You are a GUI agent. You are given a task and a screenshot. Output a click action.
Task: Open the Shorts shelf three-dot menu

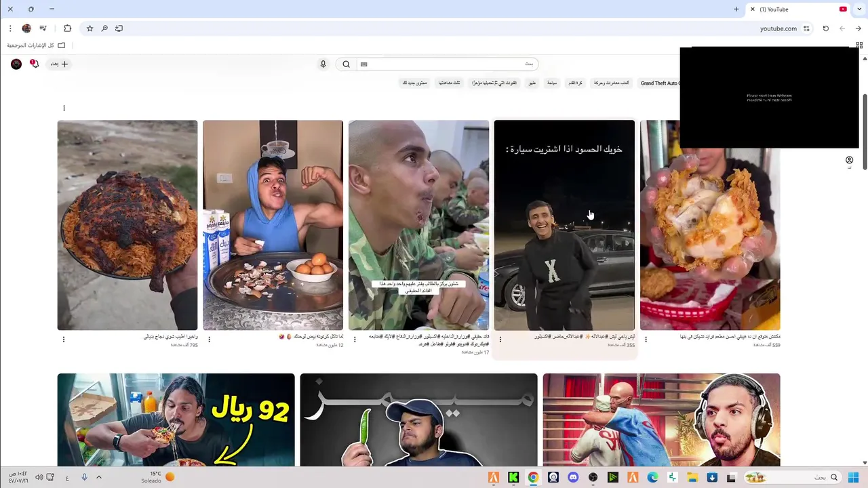(x=64, y=108)
